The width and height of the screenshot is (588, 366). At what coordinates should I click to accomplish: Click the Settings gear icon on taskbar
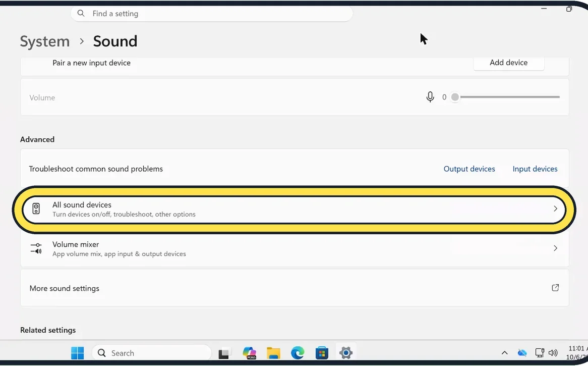tap(346, 353)
